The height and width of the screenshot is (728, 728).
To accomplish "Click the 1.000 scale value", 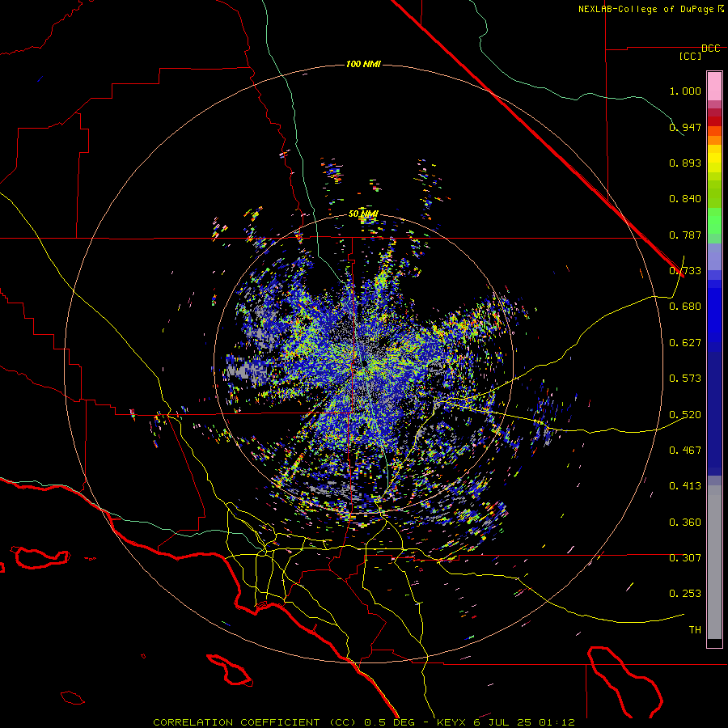I will point(685,91).
